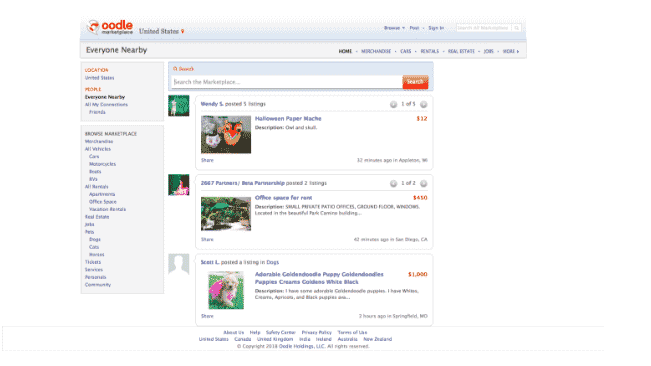651x366 pixels.
Task: Share the Office space for rent listing
Action: pyautogui.click(x=207, y=239)
